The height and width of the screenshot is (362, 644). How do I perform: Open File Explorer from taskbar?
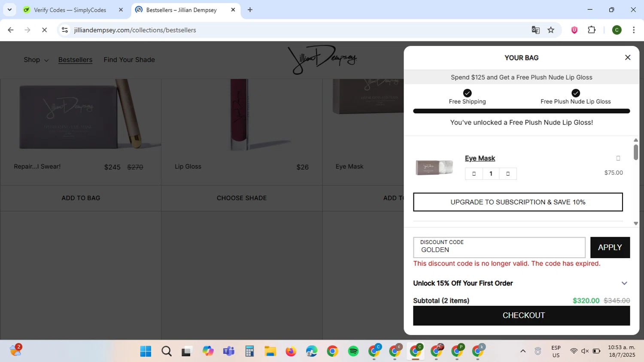pos(270,351)
